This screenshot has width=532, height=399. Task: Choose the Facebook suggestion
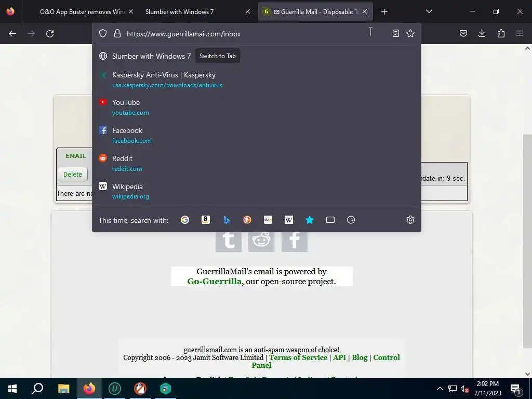click(257, 136)
